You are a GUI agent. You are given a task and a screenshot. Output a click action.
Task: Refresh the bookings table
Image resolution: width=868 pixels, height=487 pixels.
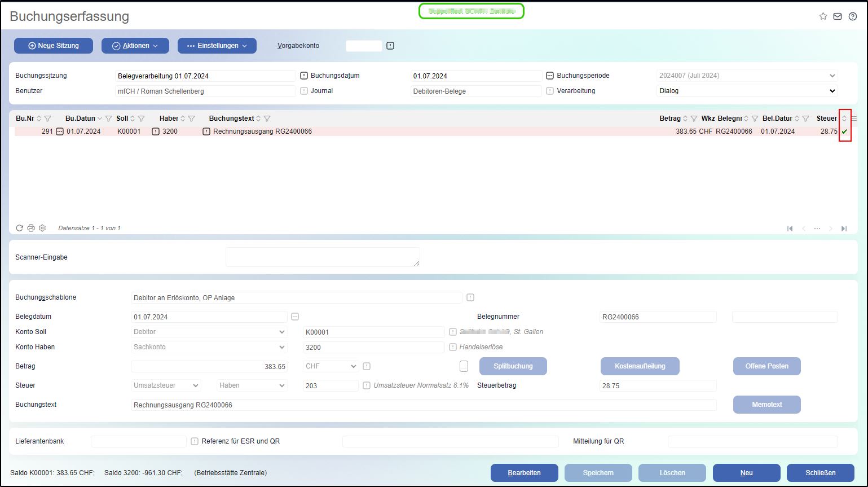[x=20, y=228]
